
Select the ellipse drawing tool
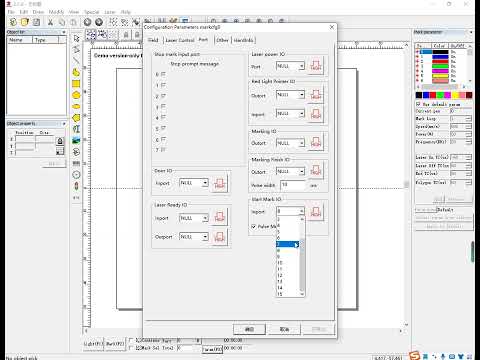point(76,106)
